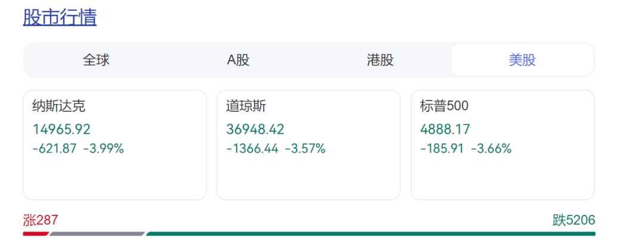Click the Nasdaq value 14965.92
Image resolution: width=644 pixels, height=244 pixels.
[61, 129]
